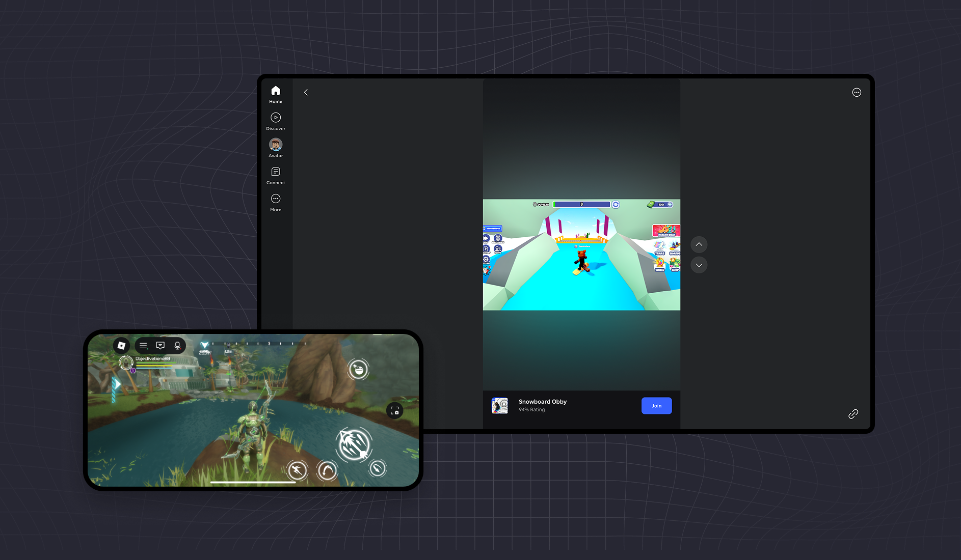The width and height of the screenshot is (961, 560).
Task: Click the Skip fast-forward icon
Action: pos(486,238)
